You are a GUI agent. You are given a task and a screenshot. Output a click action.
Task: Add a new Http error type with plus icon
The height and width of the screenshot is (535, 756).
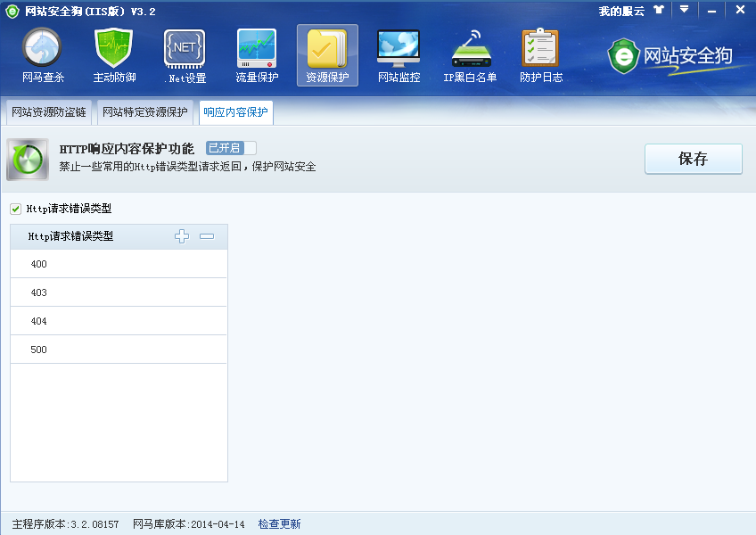pyautogui.click(x=182, y=236)
